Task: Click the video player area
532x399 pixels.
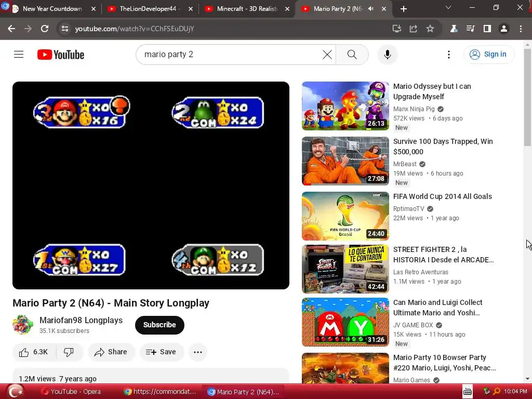Action: (x=151, y=185)
